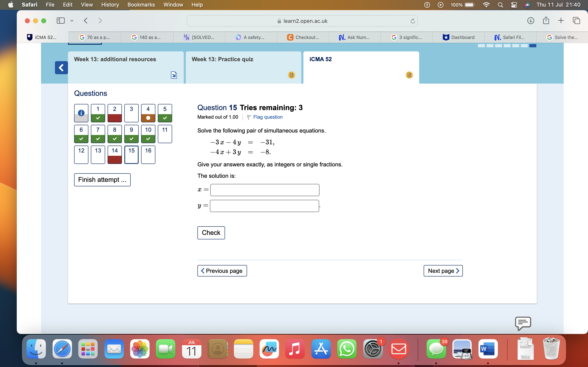Viewport: 588px width, 367px height.
Task: Open the History menu
Action: point(110,5)
